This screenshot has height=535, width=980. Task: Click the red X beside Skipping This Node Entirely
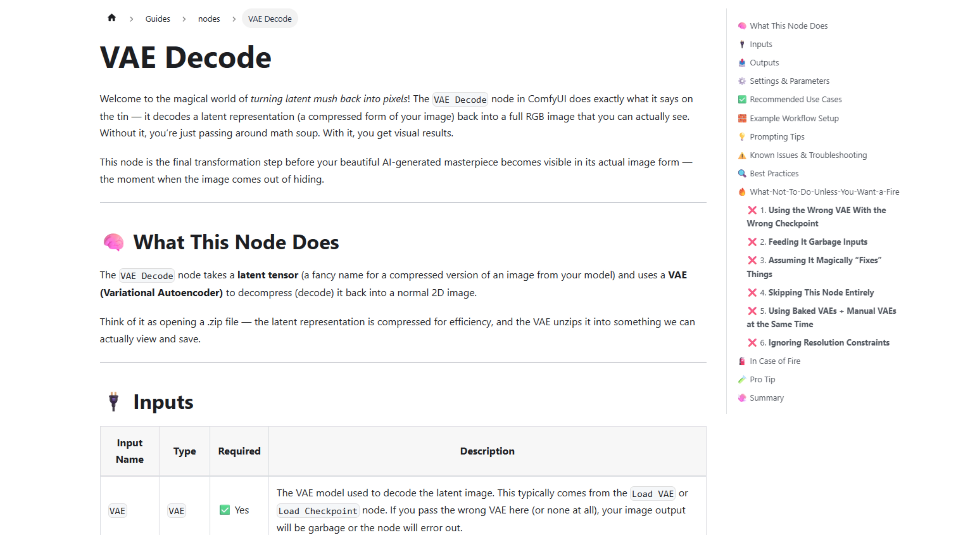(753, 292)
